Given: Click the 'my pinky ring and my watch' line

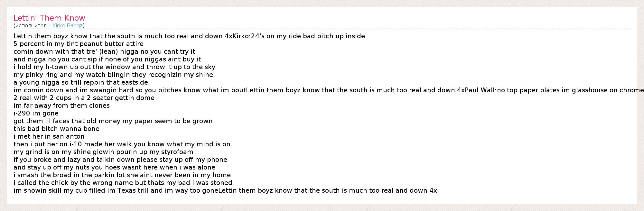Looking at the screenshot, I should pos(113,75).
